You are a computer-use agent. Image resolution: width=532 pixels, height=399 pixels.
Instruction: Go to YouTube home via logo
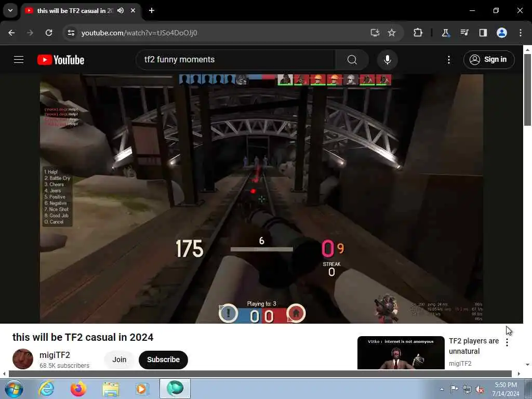(x=61, y=60)
